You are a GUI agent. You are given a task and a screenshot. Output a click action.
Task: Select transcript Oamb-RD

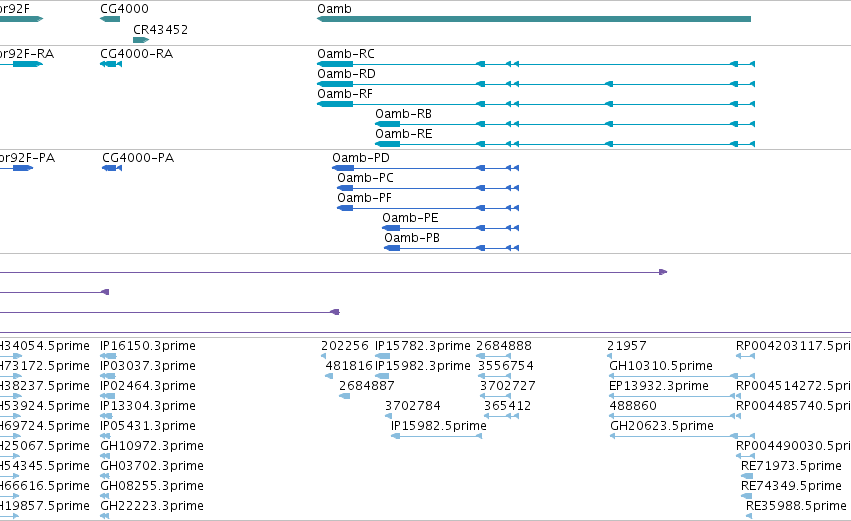[536, 84]
